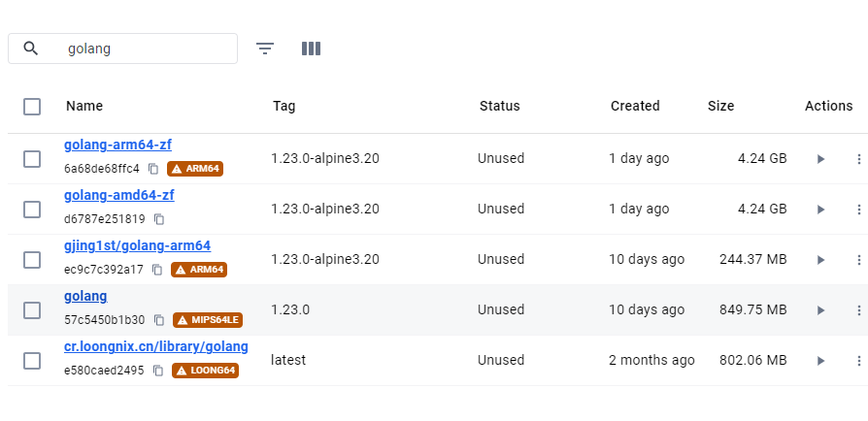Run the cr.loongnix.cn/library/golang image
This screenshot has height=421, width=868.
pyautogui.click(x=820, y=361)
